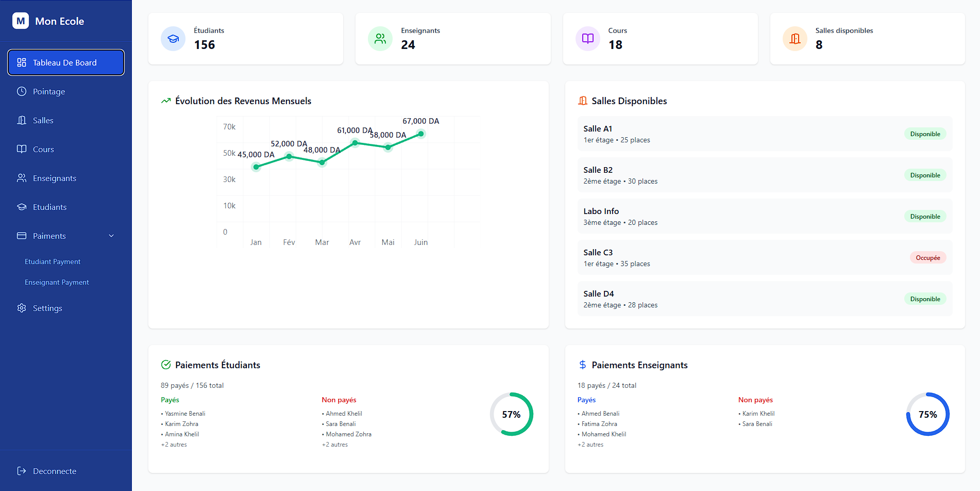This screenshot has width=980, height=491.
Task: Click the Mon Ecole logo badge
Action: point(21,21)
